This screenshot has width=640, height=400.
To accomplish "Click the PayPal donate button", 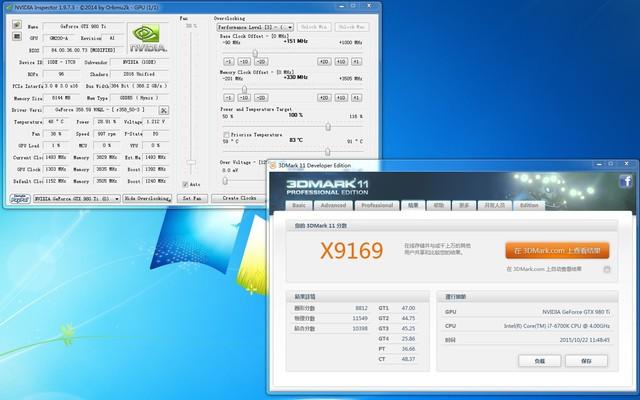I will [20, 199].
